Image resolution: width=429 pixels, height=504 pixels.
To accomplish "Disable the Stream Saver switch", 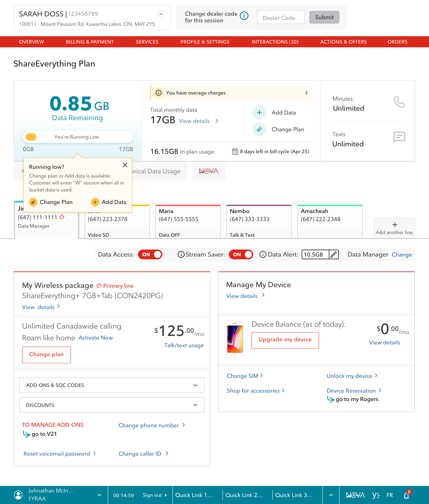I will point(241,255).
